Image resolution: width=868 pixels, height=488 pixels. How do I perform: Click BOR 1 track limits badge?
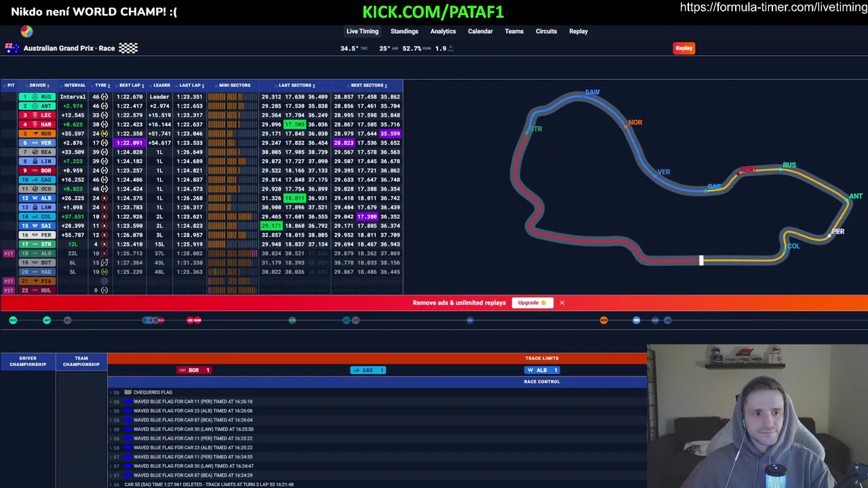coord(194,370)
